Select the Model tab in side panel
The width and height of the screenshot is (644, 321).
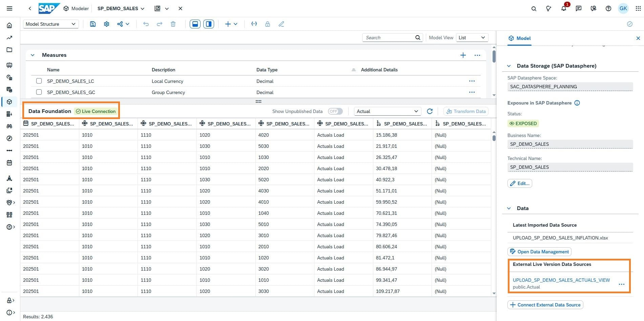click(x=520, y=38)
